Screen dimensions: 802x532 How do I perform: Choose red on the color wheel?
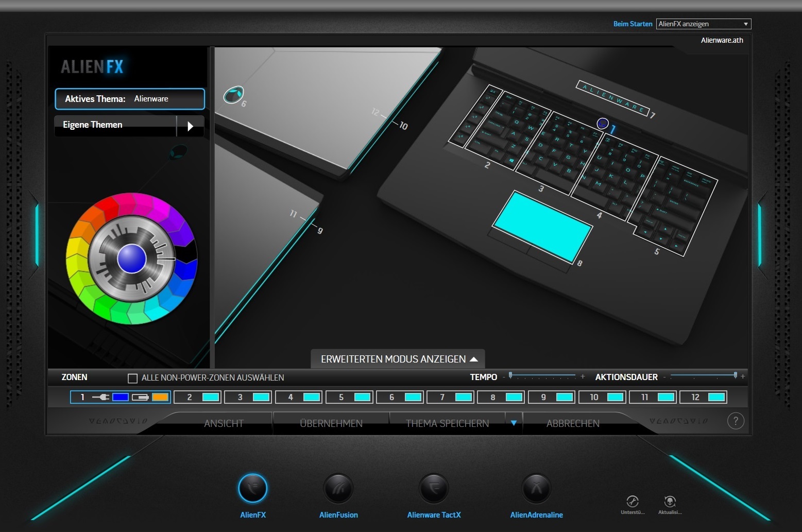point(107,206)
